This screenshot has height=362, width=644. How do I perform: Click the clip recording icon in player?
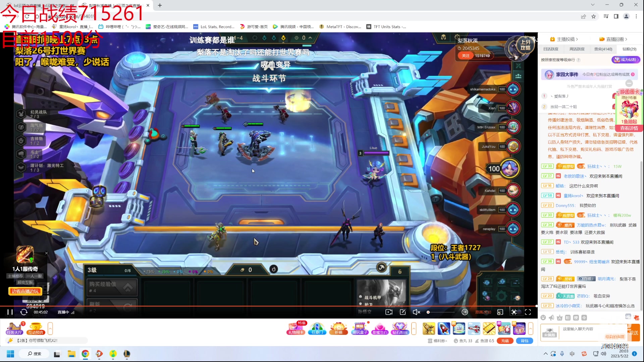pos(389,312)
